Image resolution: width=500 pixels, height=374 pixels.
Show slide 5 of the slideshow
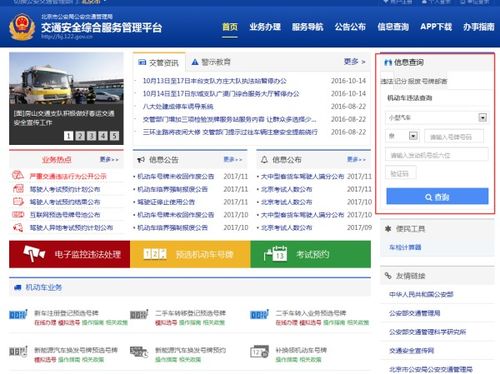pyautogui.click(x=114, y=136)
